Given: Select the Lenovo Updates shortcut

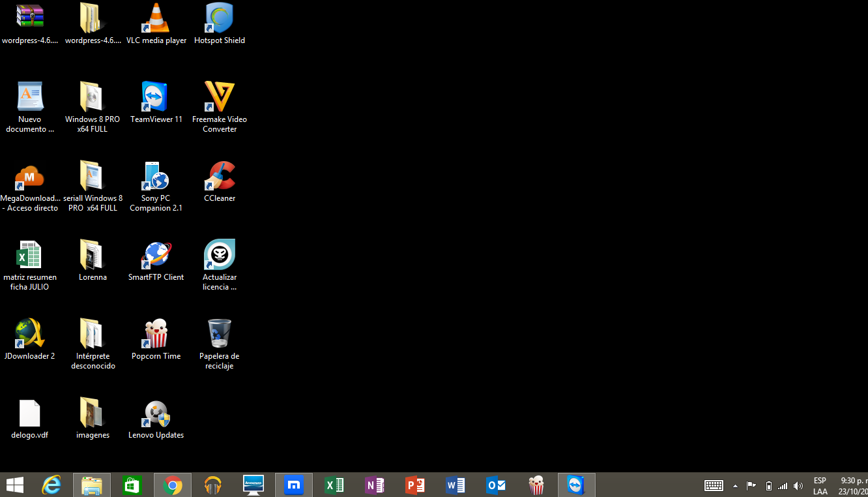Looking at the screenshot, I should click(156, 413).
